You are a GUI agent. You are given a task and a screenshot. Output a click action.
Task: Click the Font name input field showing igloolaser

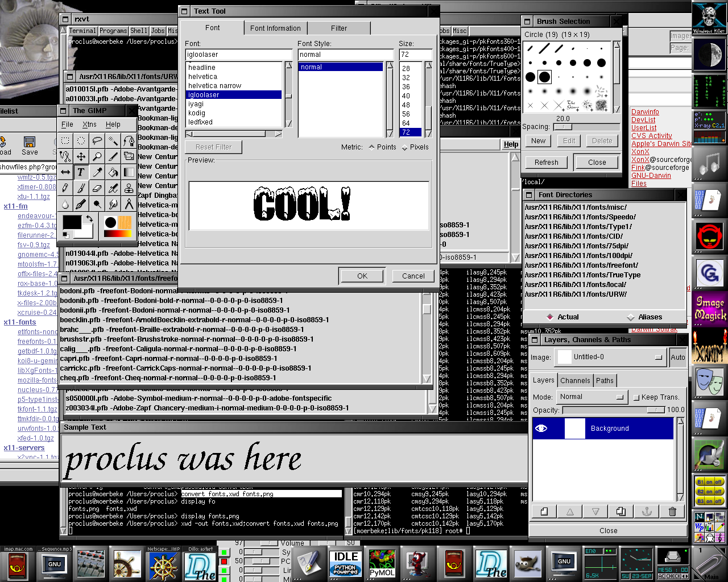[238, 55]
